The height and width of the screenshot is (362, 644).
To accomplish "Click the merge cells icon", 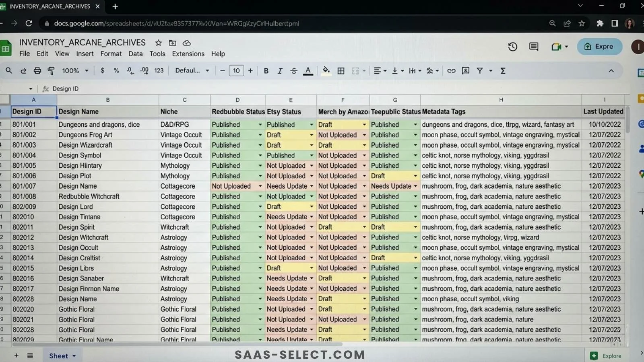I will (x=355, y=71).
